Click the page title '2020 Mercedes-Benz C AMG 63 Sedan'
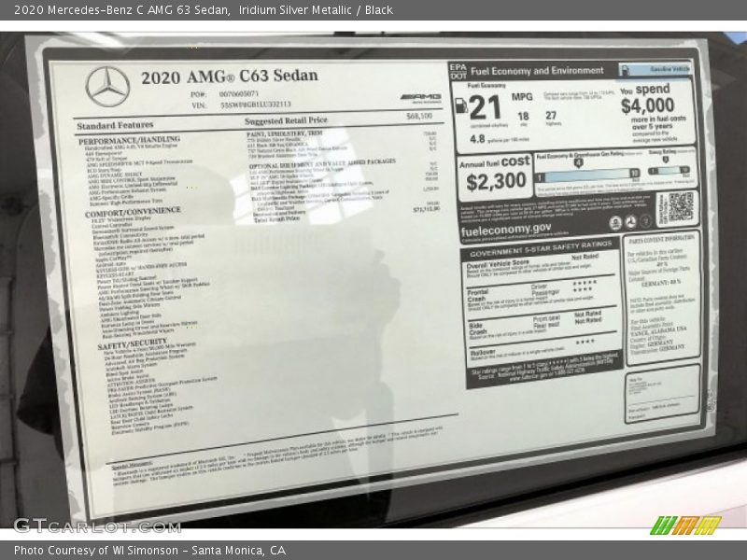 pyautogui.click(x=121, y=10)
